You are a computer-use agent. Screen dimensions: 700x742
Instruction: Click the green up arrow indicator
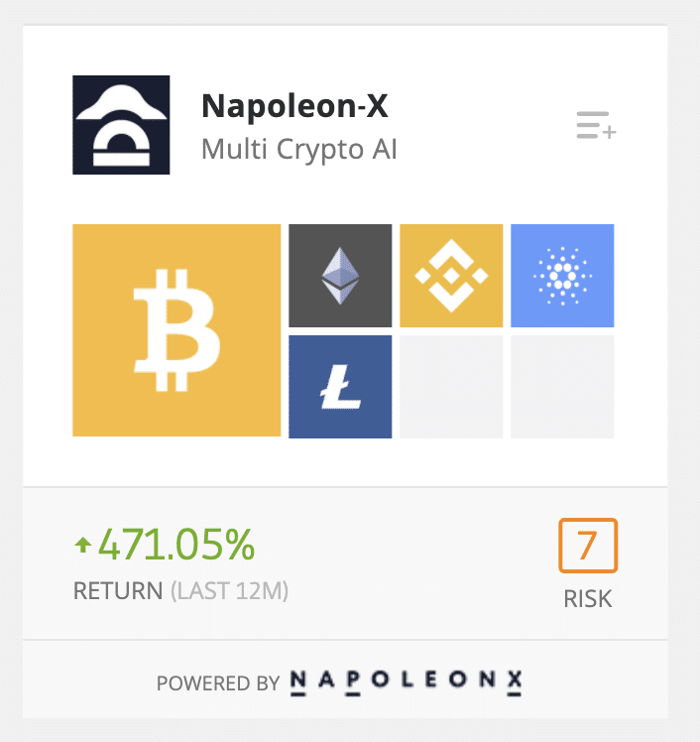click(83, 546)
